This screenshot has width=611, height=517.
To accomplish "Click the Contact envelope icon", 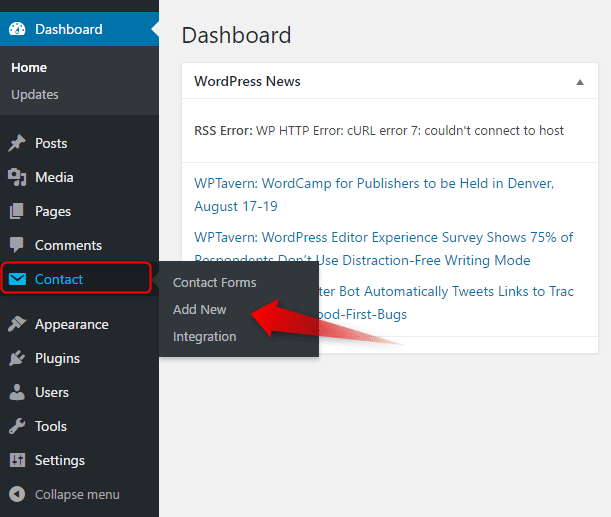I will pos(17,279).
